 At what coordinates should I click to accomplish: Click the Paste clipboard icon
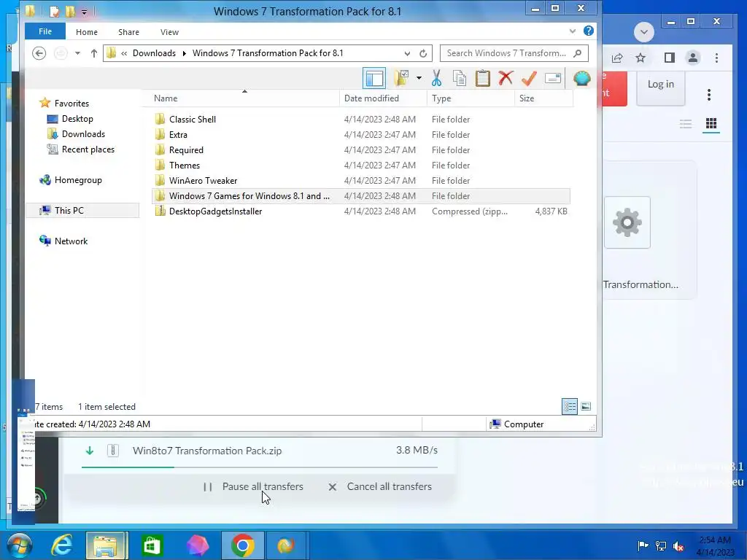click(x=483, y=78)
